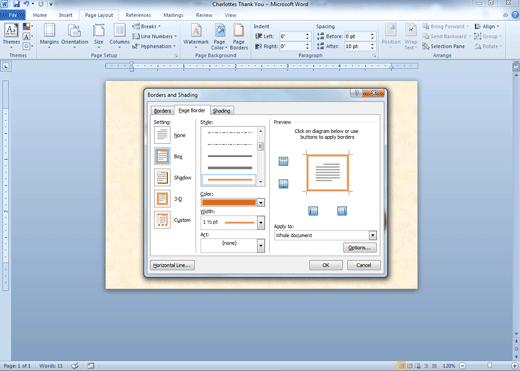Open the Orientation menu
Image resolution: width=520 pixels, height=371 pixels.
coord(75,36)
